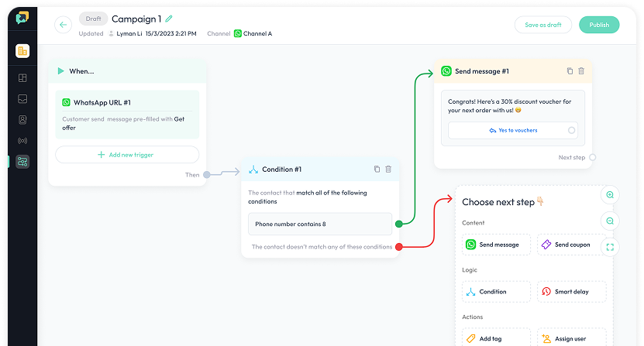
Task: Duplicate the Condition #1 node
Action: 377,169
